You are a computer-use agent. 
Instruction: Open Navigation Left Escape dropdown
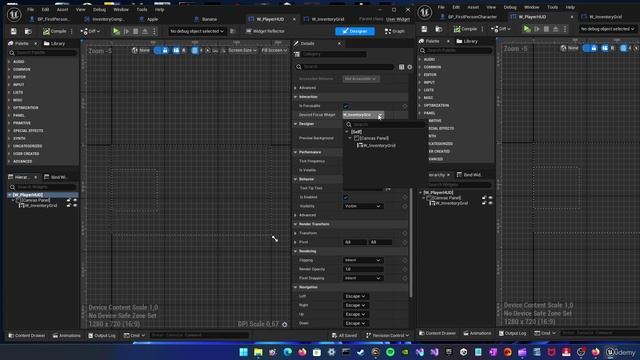tap(355, 296)
